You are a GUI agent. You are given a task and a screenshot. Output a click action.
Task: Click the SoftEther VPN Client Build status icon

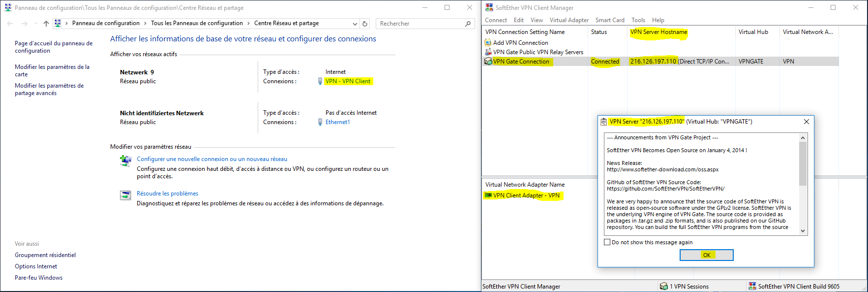752,286
